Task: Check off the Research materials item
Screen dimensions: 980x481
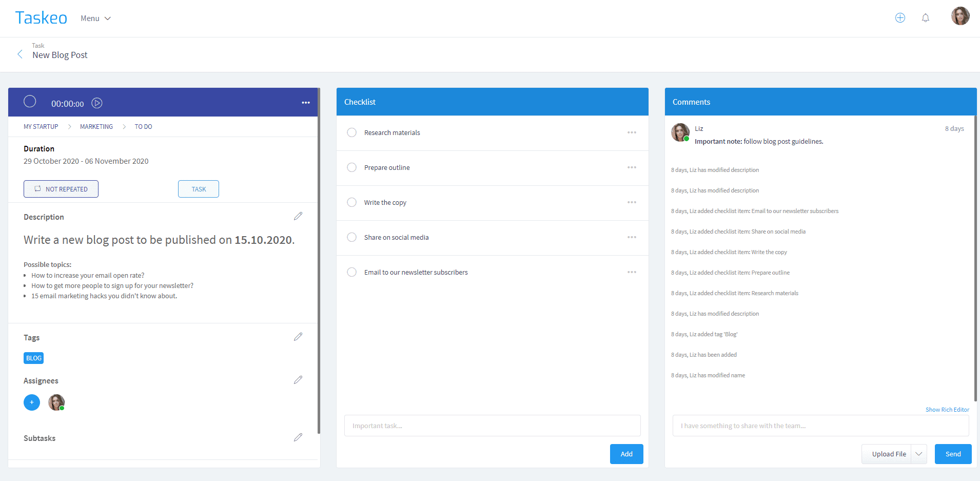Action: tap(351, 132)
